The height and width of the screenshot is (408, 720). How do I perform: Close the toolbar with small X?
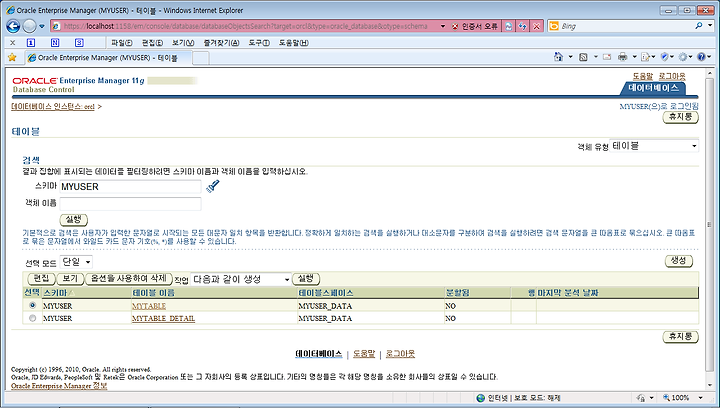12,43
